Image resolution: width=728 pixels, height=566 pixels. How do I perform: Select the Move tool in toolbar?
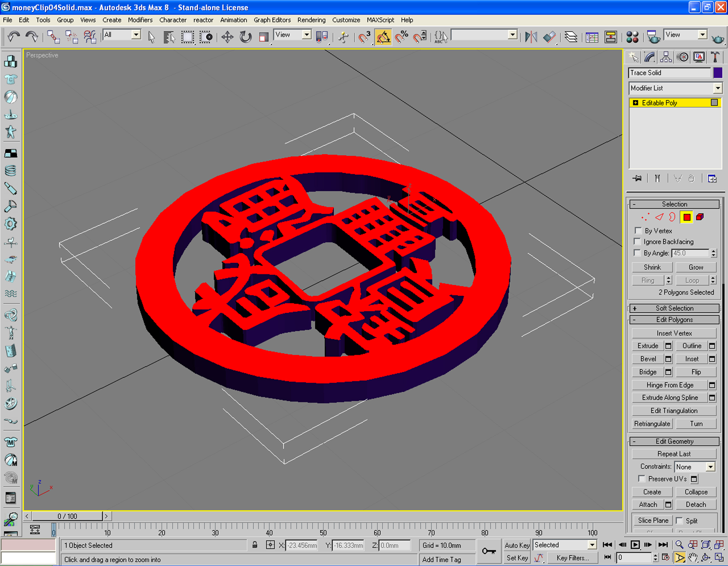pyautogui.click(x=227, y=37)
